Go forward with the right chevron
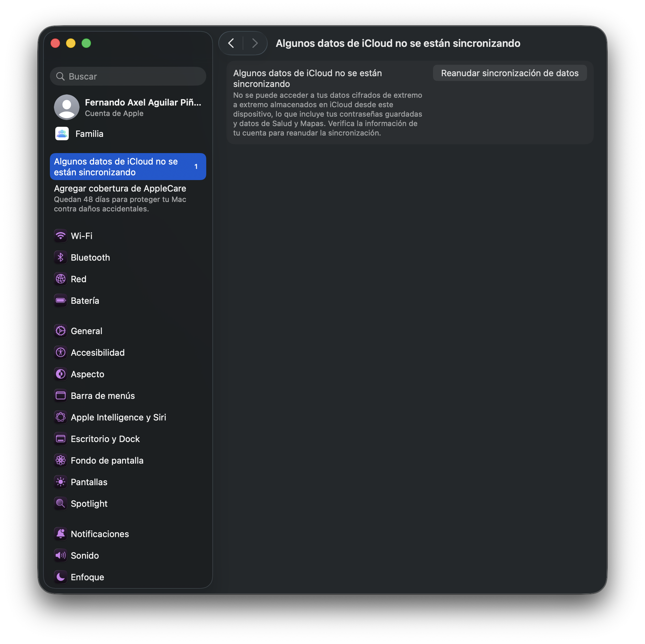 (255, 43)
